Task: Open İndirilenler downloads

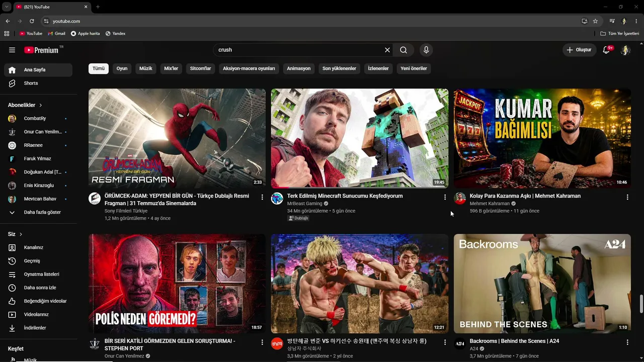Action: (38, 328)
